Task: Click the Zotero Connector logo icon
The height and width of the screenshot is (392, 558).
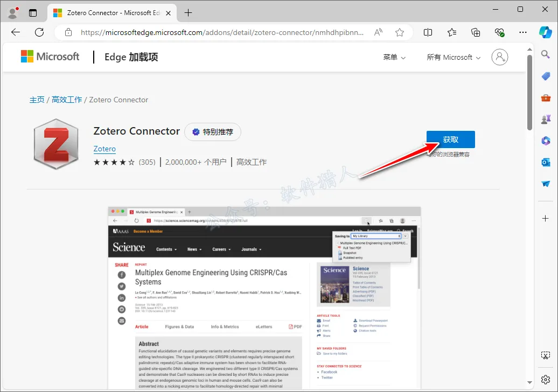Action: tap(56, 144)
